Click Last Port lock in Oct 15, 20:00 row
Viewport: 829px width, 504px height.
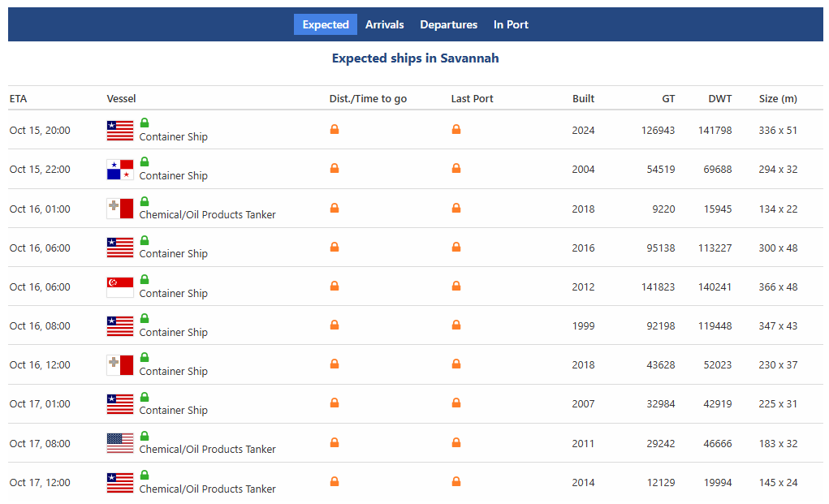(456, 129)
